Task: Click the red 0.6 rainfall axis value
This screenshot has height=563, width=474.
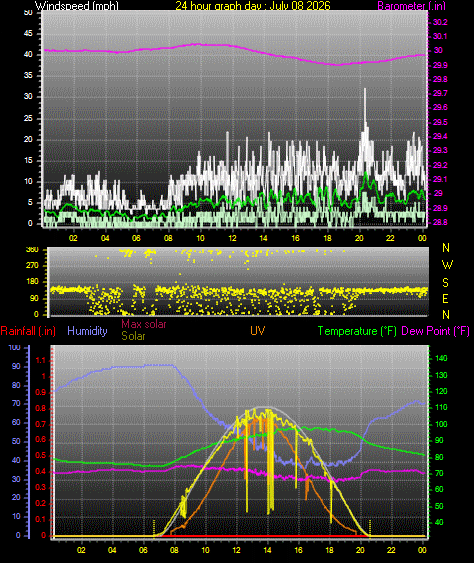Action: pyautogui.click(x=41, y=439)
